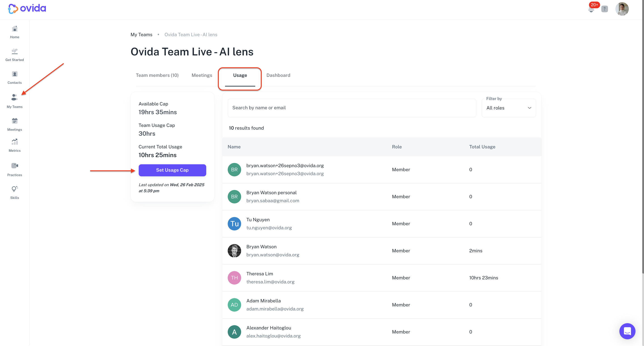Viewport: 644px width, 346px height.
Task: Expand the All roles filter dropdown
Action: (x=508, y=108)
